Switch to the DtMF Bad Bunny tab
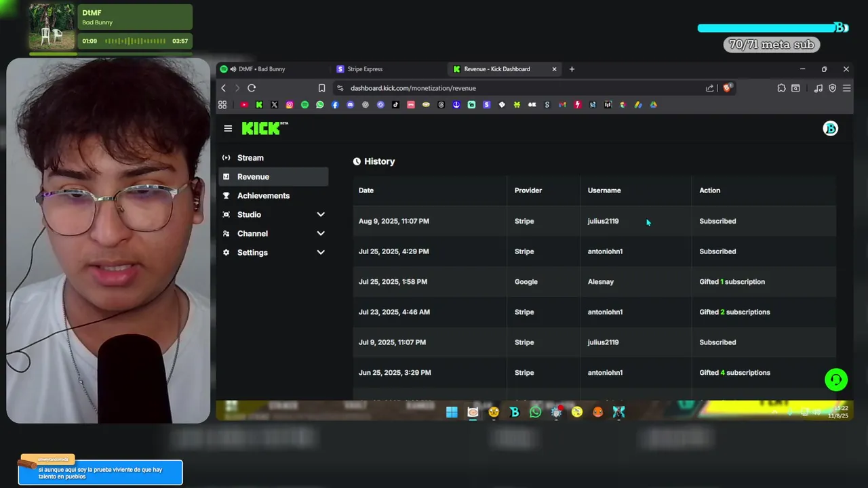The height and width of the screenshot is (488, 868). (x=271, y=69)
